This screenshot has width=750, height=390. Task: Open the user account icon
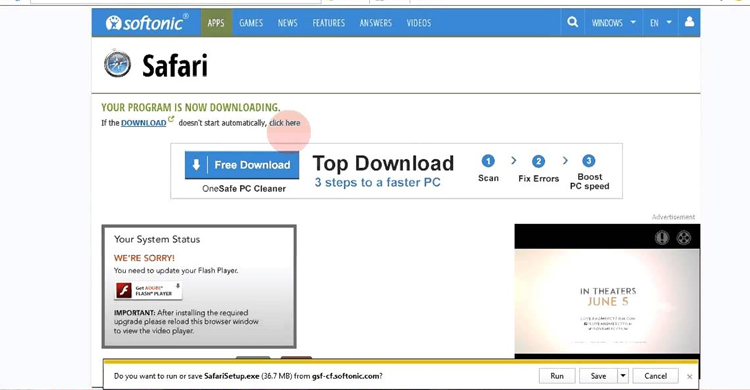[689, 22]
